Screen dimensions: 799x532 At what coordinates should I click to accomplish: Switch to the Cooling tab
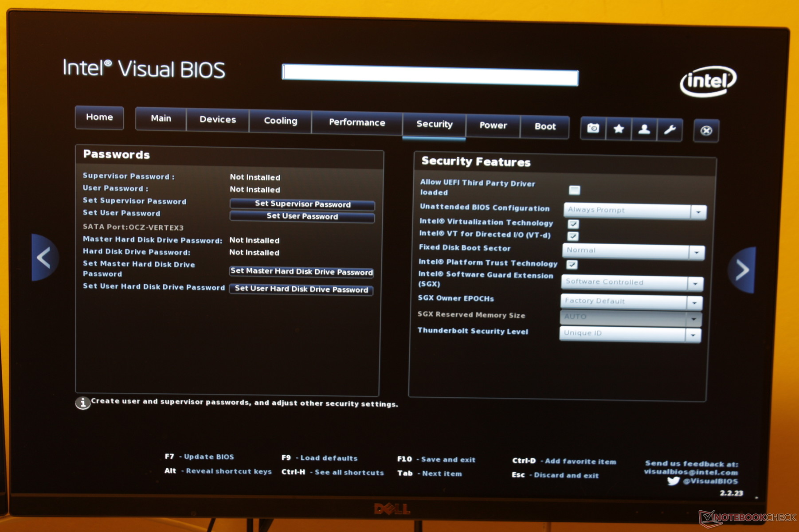[x=281, y=121]
